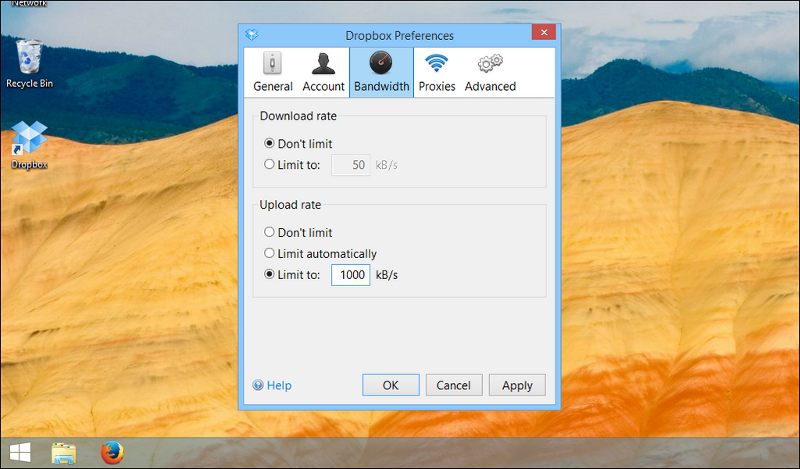Open the General preferences tab
800x469 pixels.
tap(272, 72)
